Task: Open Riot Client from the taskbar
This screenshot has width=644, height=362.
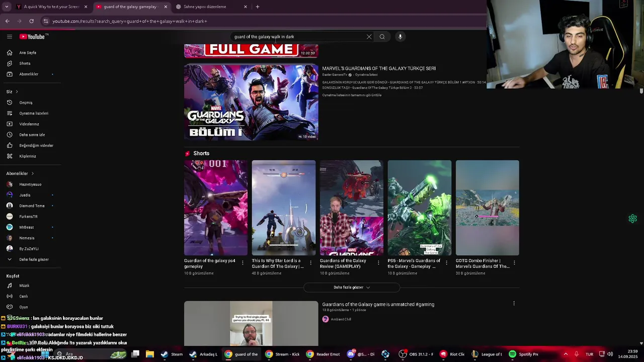Action: 452,354
